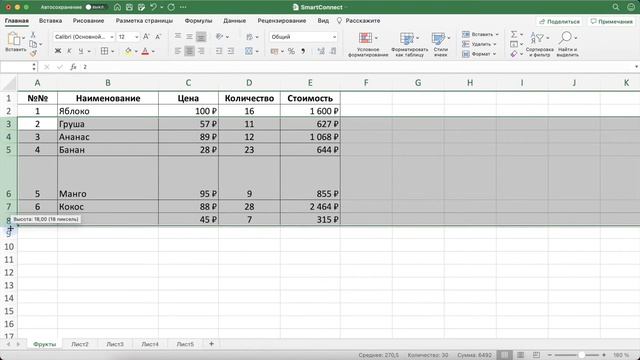The height and width of the screenshot is (360, 640).
Task: Open the more options ellipsis in title bar
Action: point(183,7)
